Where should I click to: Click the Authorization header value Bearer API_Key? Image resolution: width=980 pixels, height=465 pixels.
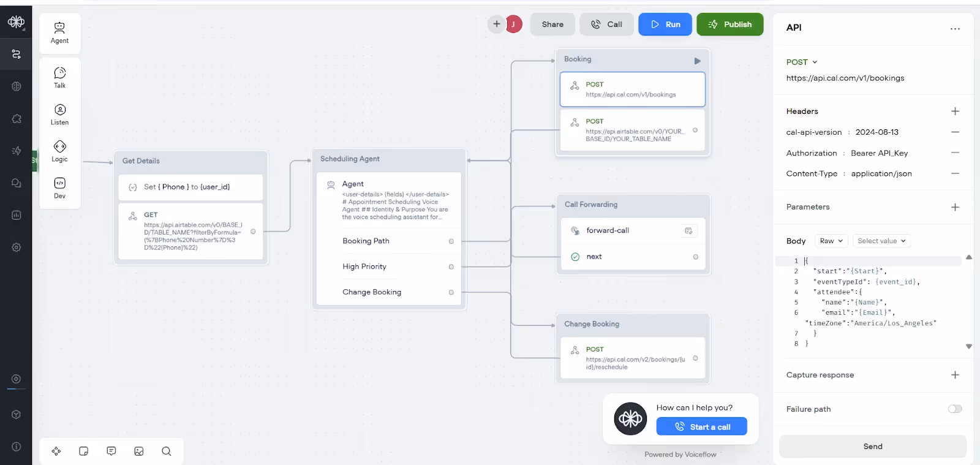click(879, 153)
